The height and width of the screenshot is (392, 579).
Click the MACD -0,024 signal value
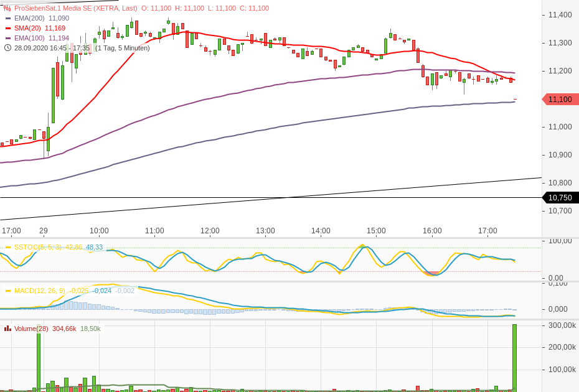pos(102,291)
